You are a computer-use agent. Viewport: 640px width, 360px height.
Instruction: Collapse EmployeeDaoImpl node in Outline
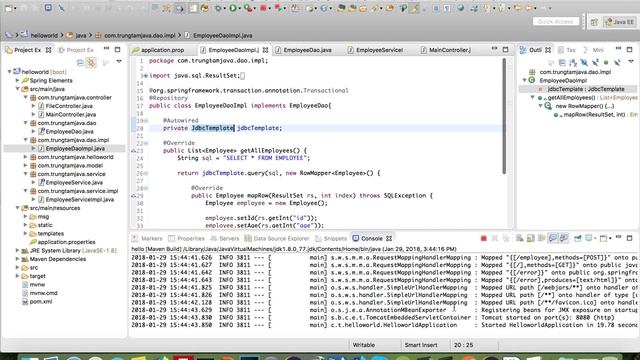coord(525,80)
